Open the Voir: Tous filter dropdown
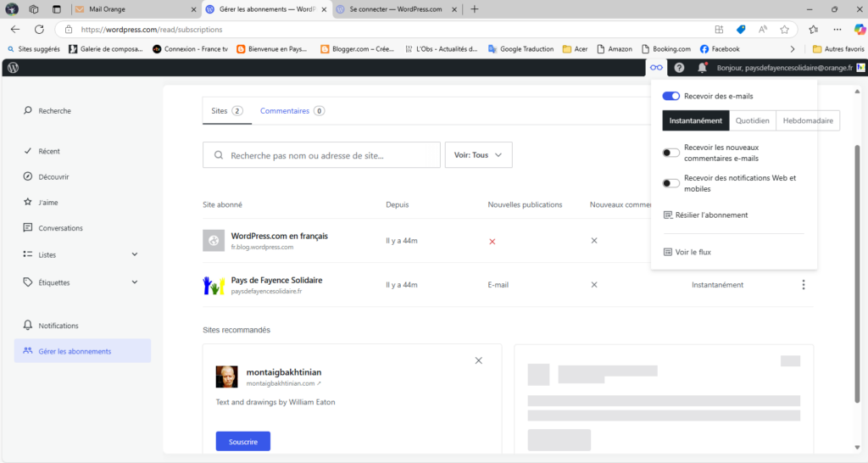Viewport: 868px width, 463px height. pos(478,155)
